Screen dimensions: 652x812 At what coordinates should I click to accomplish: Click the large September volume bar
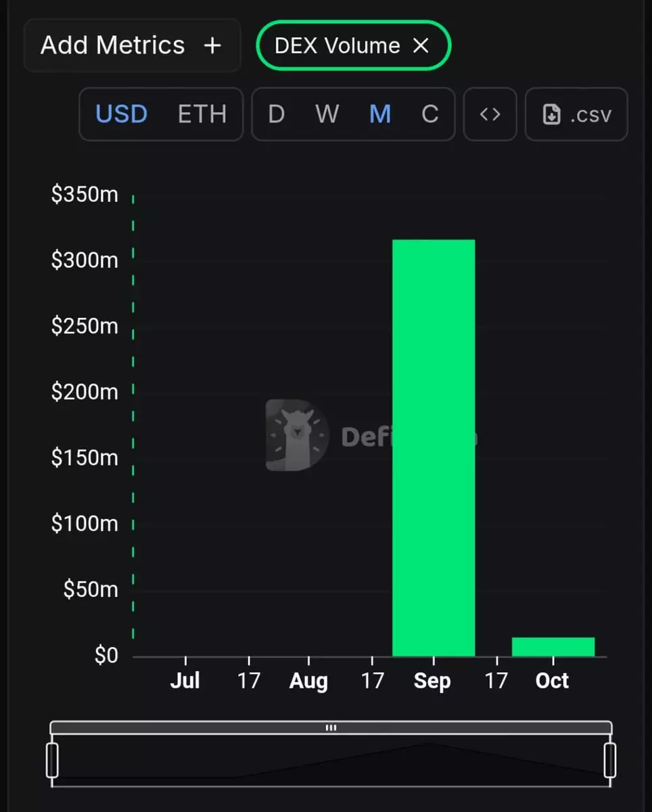(434, 447)
